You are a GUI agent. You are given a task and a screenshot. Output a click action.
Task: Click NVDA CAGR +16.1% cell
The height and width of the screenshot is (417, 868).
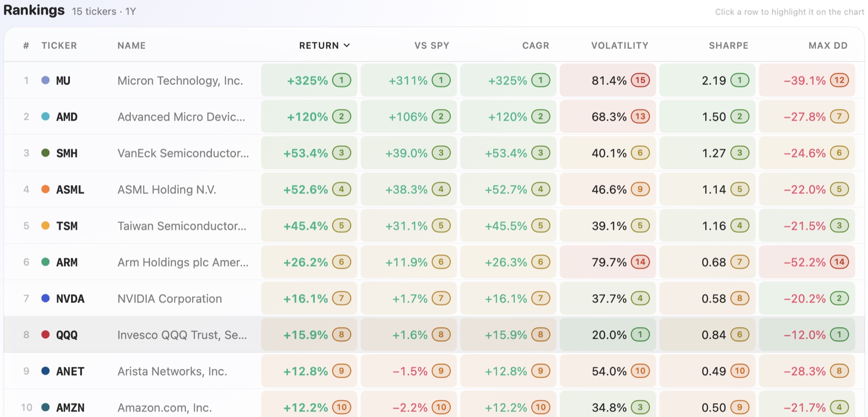[508, 299]
